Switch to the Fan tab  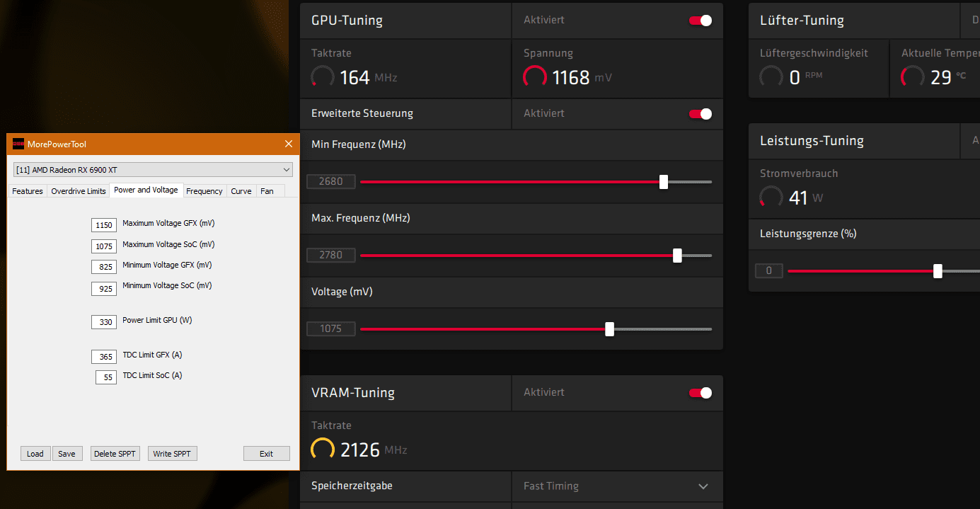tap(267, 191)
